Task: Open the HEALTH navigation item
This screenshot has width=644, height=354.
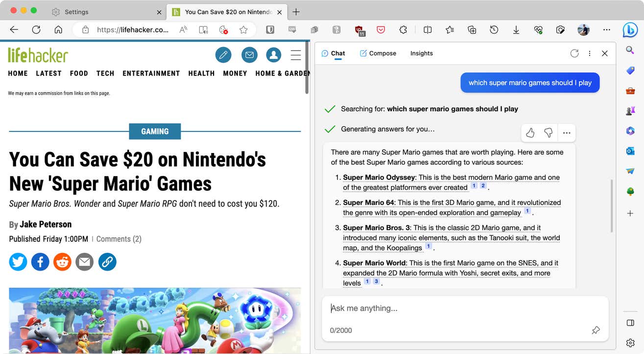Action: tap(201, 73)
